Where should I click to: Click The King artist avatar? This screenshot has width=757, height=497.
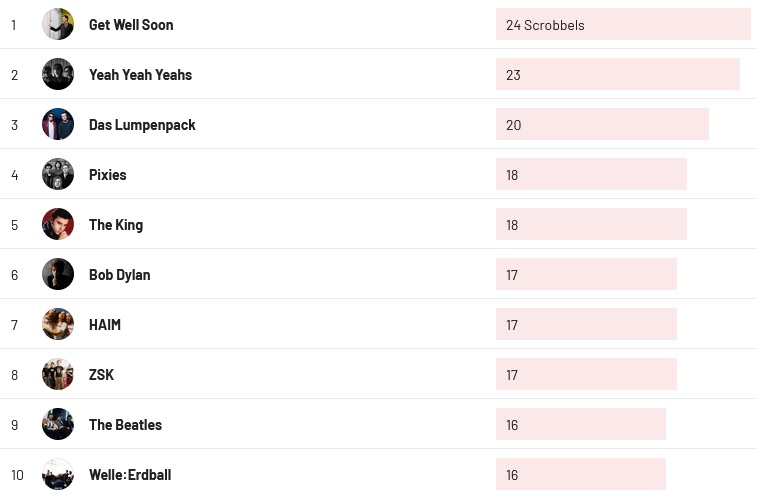point(58,224)
